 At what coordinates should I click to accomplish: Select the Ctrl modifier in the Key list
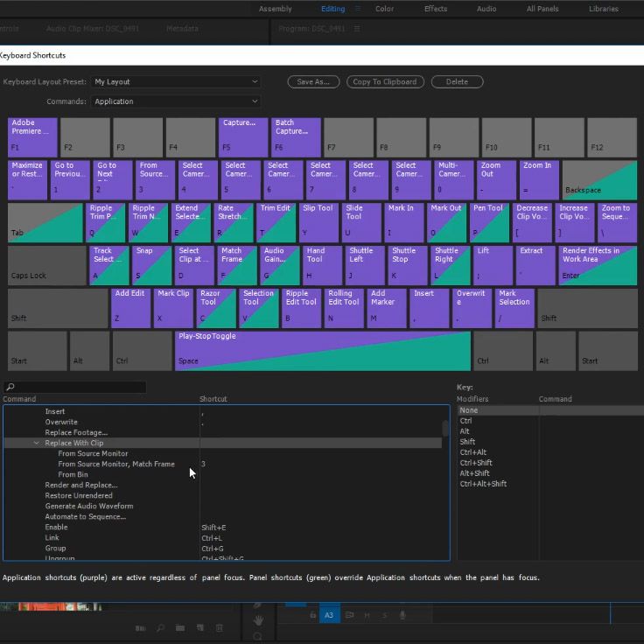click(465, 421)
